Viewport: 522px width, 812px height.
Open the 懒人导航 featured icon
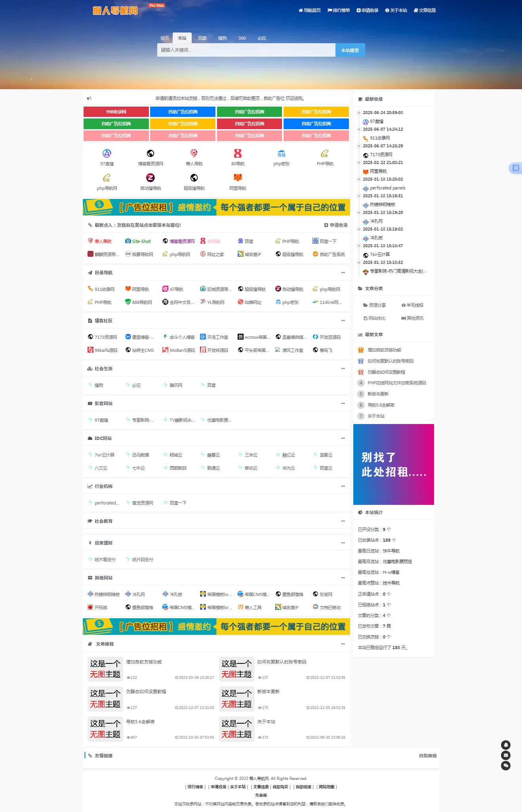coord(194,153)
